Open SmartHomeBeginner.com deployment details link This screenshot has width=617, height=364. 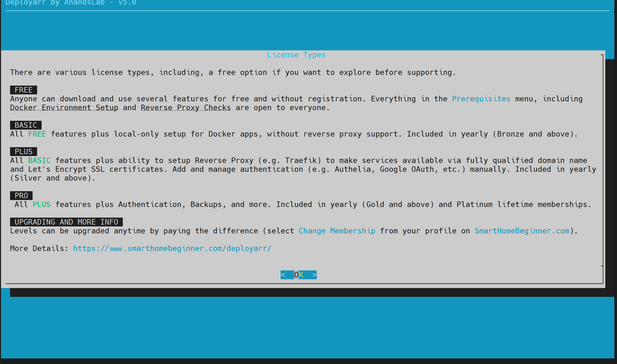click(x=172, y=248)
